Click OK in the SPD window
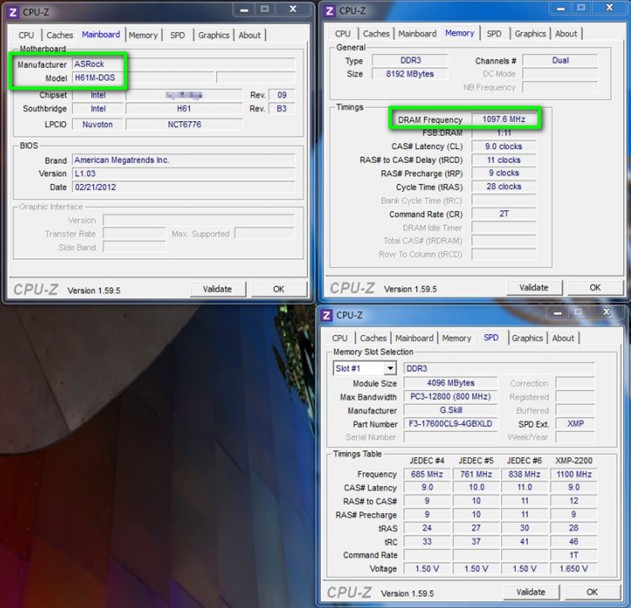 click(x=591, y=592)
